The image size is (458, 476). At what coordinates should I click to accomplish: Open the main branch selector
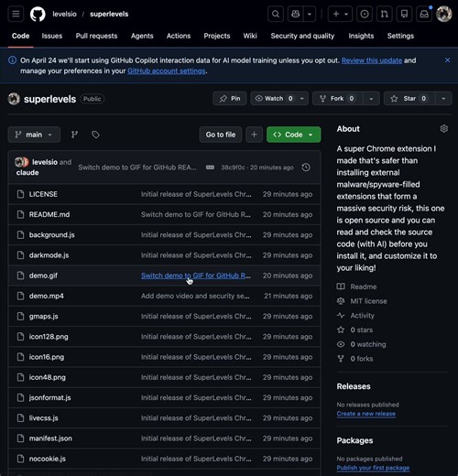[x=34, y=135]
